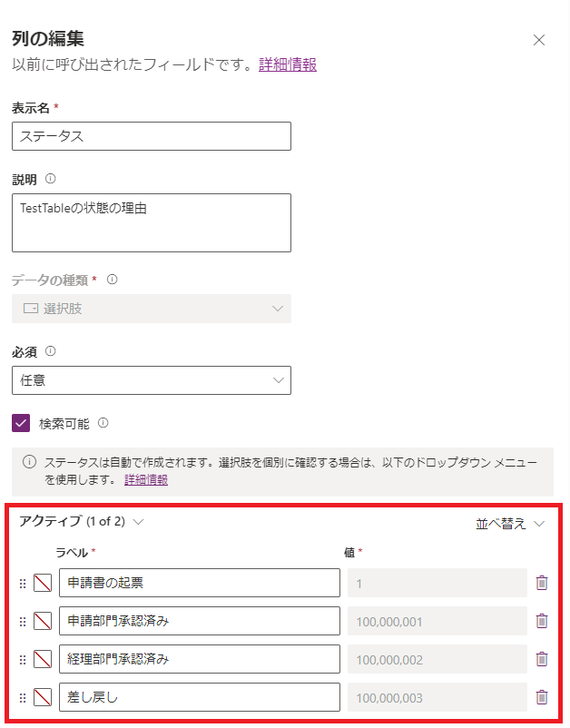Screen dimensions: 570x728
Task: Pick color swatch for 経理部門承認済み
Action: point(43,659)
